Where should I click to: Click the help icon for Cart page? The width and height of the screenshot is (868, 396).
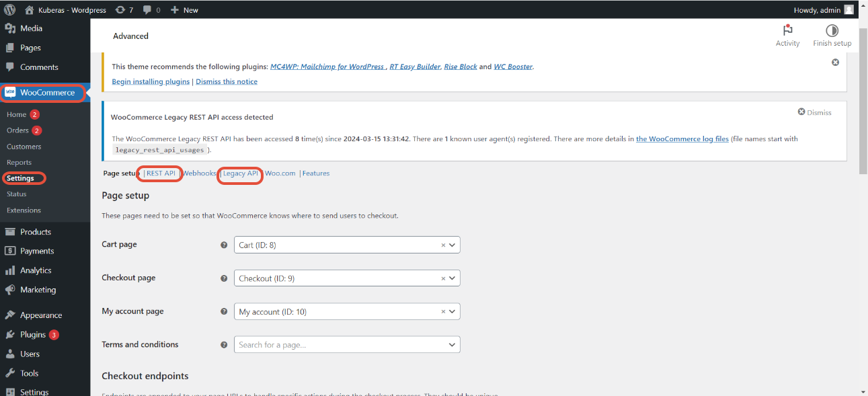(x=224, y=245)
